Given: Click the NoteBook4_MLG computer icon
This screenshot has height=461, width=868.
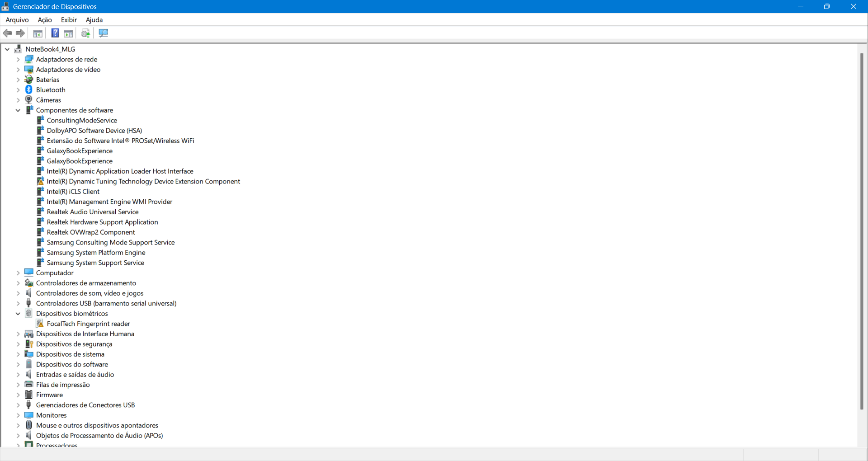Looking at the screenshot, I should point(18,49).
